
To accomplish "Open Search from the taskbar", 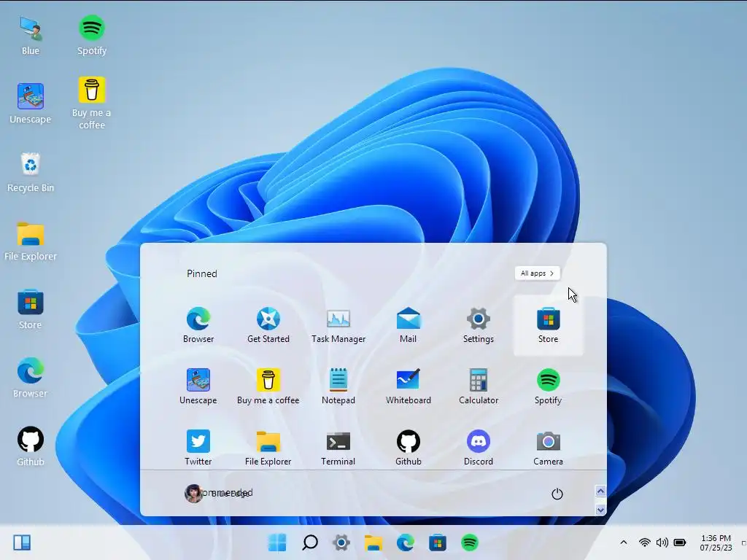I will (309, 542).
